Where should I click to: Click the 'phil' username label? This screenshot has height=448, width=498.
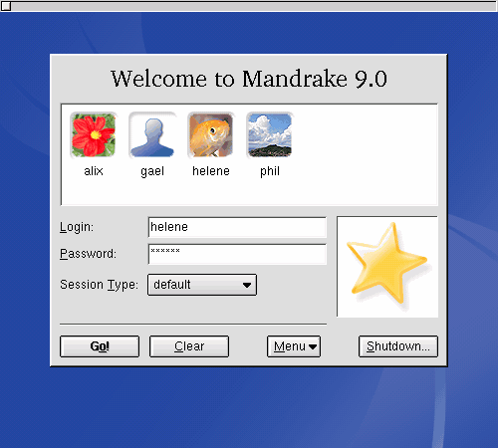click(x=270, y=172)
